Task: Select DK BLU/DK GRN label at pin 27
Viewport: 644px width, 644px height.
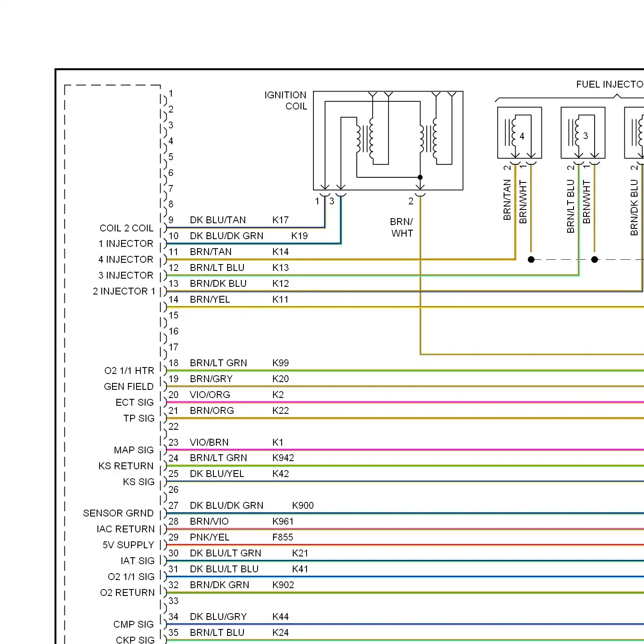Action: coord(226,505)
